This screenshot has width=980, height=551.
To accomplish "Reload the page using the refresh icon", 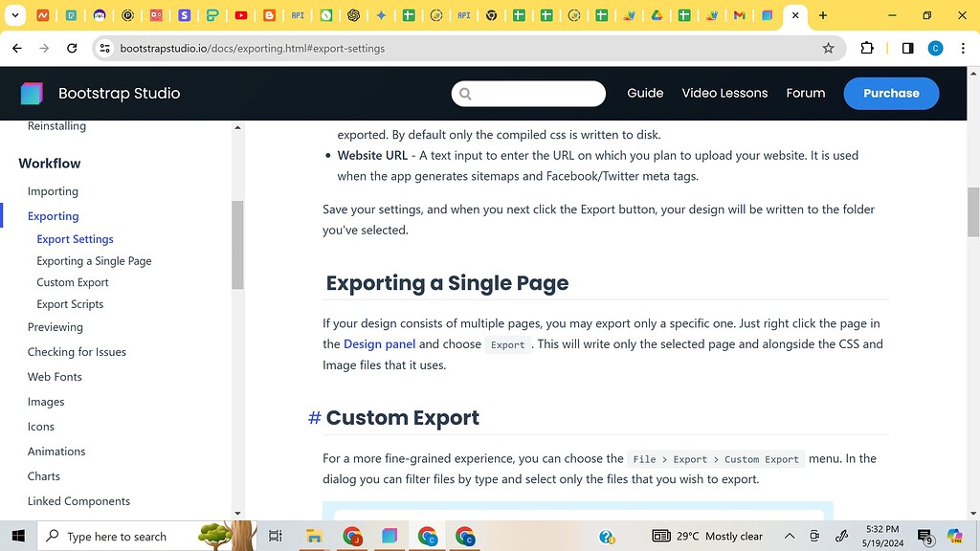I will click(72, 47).
